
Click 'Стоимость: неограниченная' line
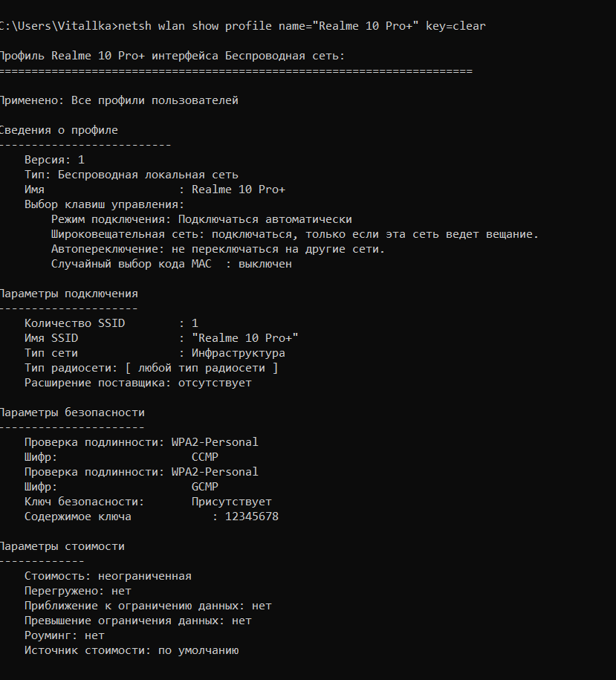[x=108, y=576]
